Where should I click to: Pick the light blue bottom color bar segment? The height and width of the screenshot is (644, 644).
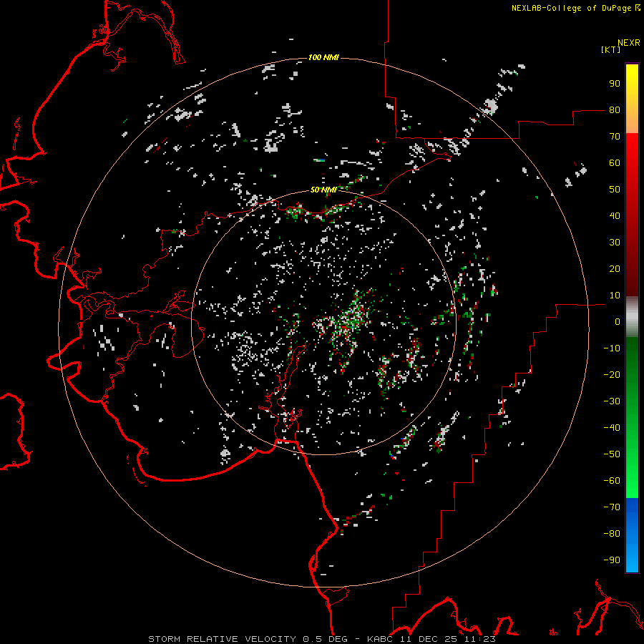click(632, 559)
